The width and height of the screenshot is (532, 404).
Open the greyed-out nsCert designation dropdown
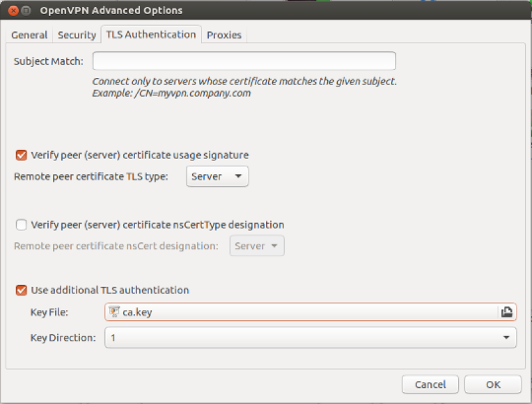[257, 246]
